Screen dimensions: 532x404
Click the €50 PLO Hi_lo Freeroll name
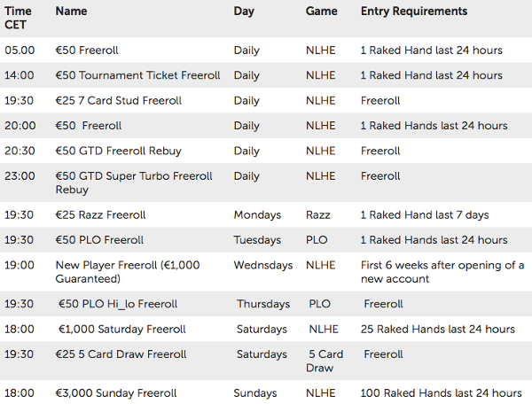pyautogui.click(x=118, y=304)
